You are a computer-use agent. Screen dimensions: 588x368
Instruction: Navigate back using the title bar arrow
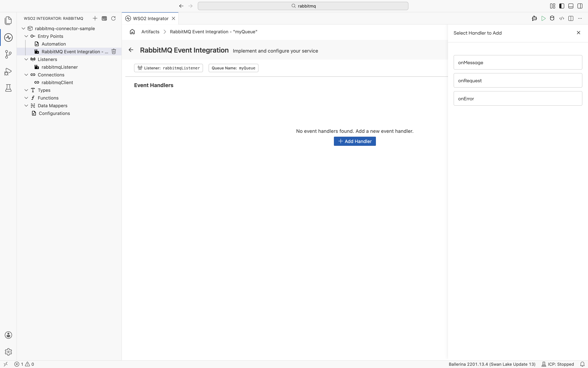181,6
